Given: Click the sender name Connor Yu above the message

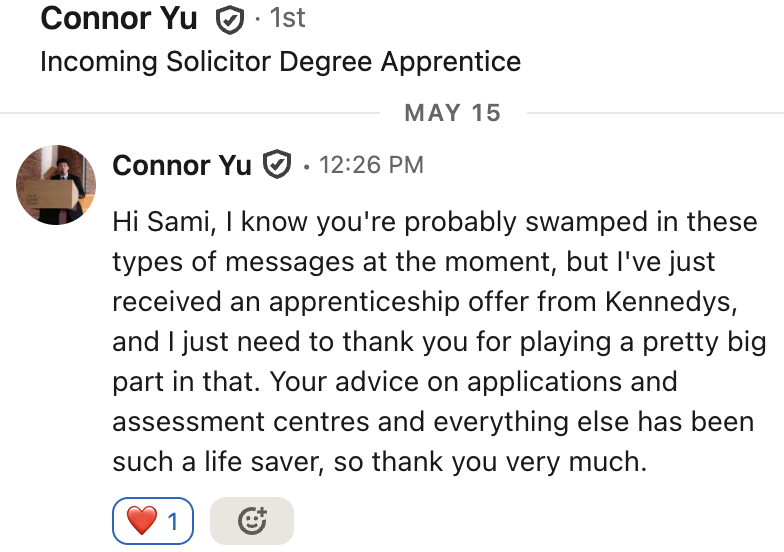Looking at the screenshot, I should point(181,165).
